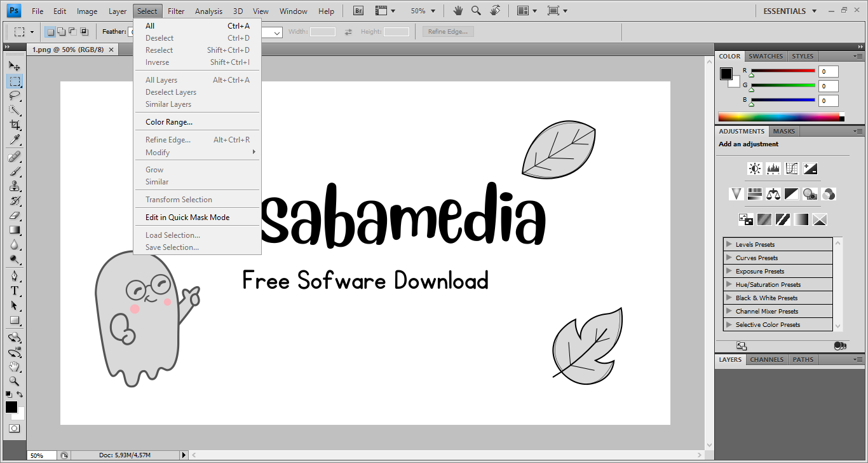Switch foreground and background colors
The image size is (868, 463).
click(20, 394)
